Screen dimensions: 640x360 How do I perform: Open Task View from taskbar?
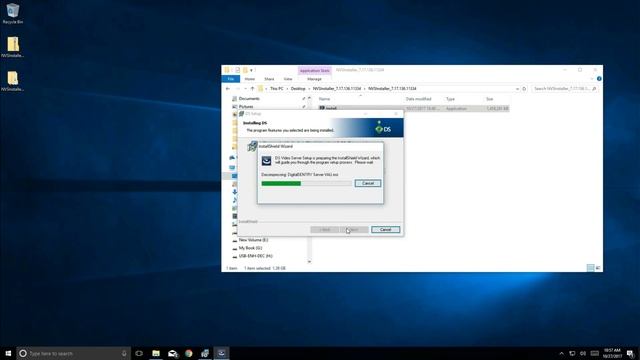click(139, 353)
